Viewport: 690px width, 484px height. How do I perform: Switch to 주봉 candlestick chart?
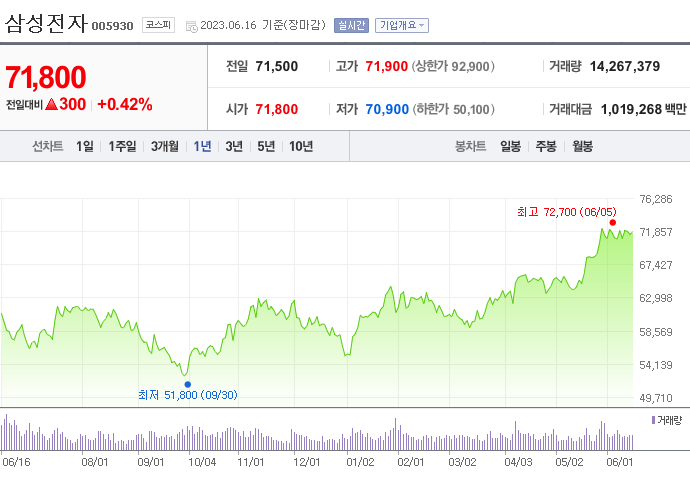tap(546, 146)
